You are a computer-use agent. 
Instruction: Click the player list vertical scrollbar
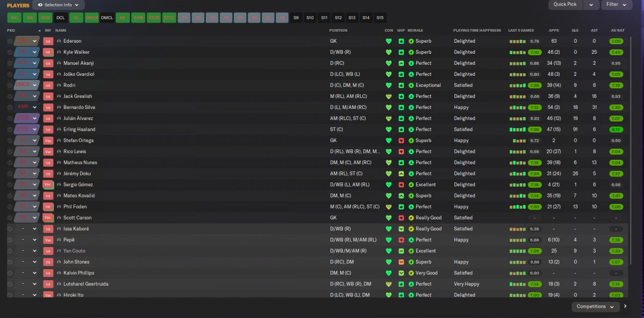[x=630, y=151]
